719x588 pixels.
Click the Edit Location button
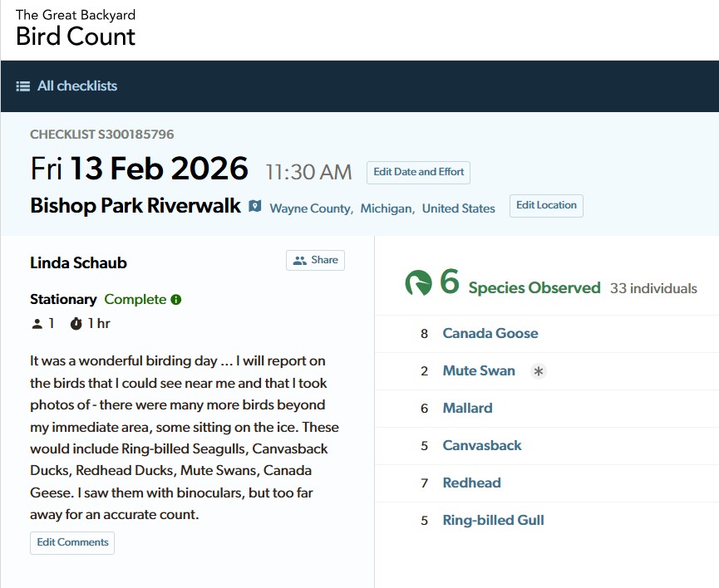coord(546,205)
